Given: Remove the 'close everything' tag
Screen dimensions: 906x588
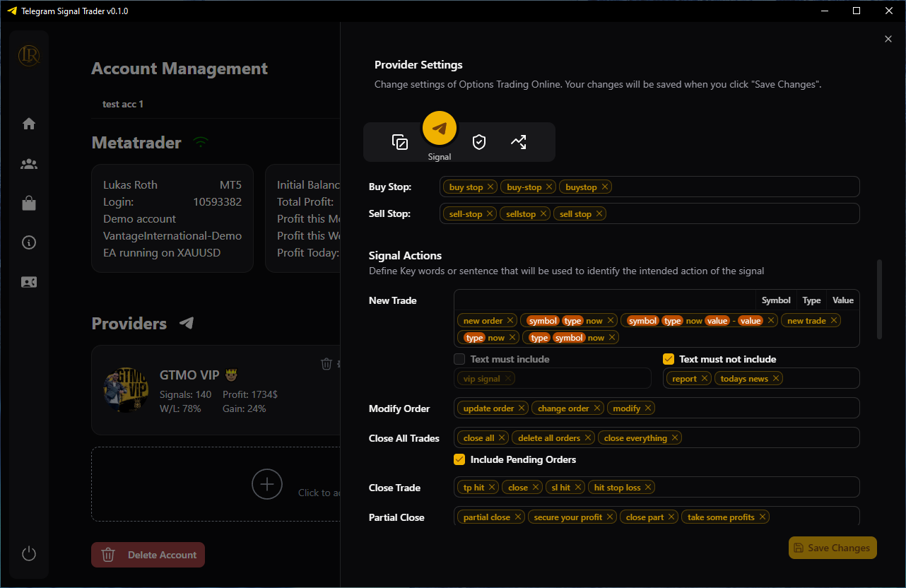Looking at the screenshot, I should [x=675, y=438].
